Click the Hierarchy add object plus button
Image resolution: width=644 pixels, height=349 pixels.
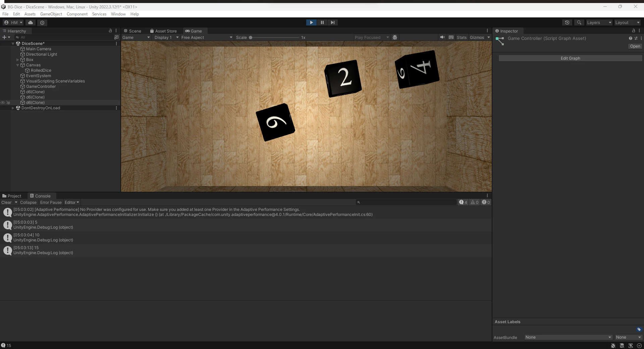(x=4, y=37)
